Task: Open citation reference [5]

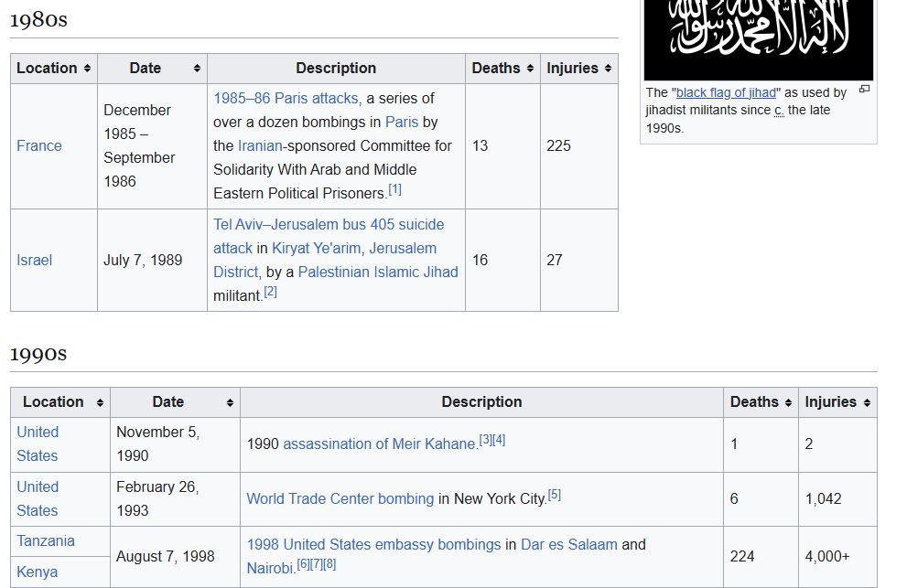Action: 554,495
